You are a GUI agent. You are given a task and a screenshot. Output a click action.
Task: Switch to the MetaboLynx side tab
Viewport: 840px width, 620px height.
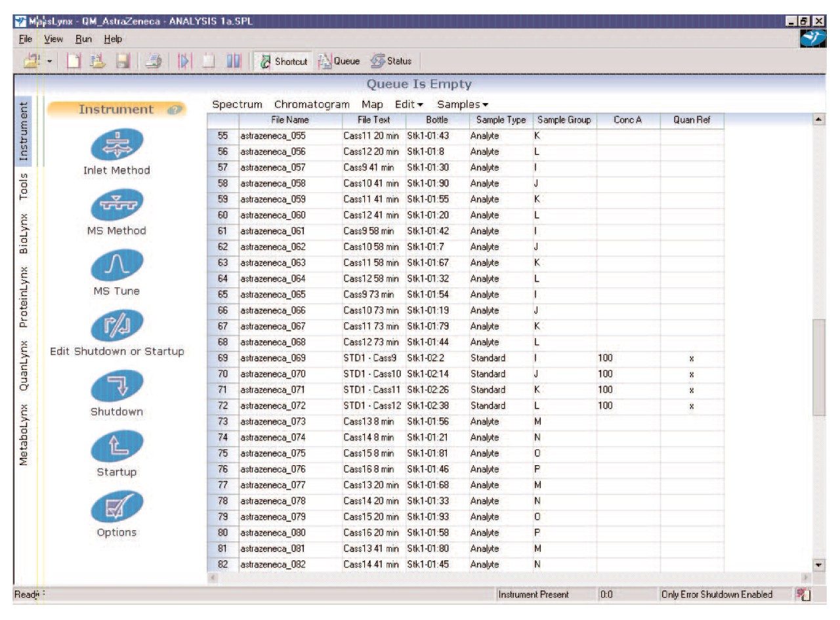tap(24, 434)
